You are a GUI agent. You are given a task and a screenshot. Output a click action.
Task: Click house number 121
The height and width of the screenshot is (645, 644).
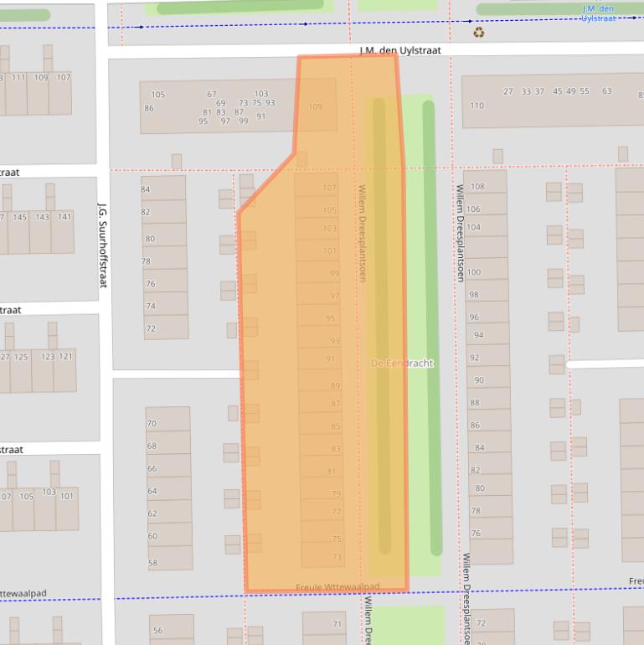[65, 357]
